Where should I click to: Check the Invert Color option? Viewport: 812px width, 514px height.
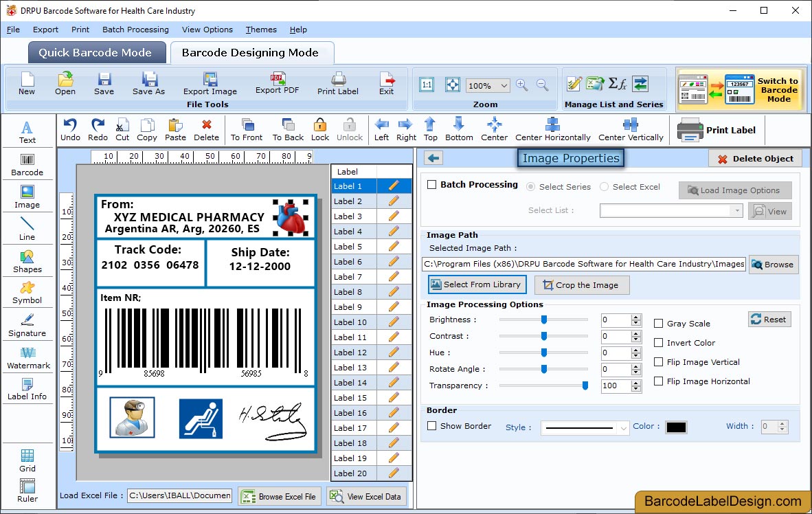click(x=659, y=342)
